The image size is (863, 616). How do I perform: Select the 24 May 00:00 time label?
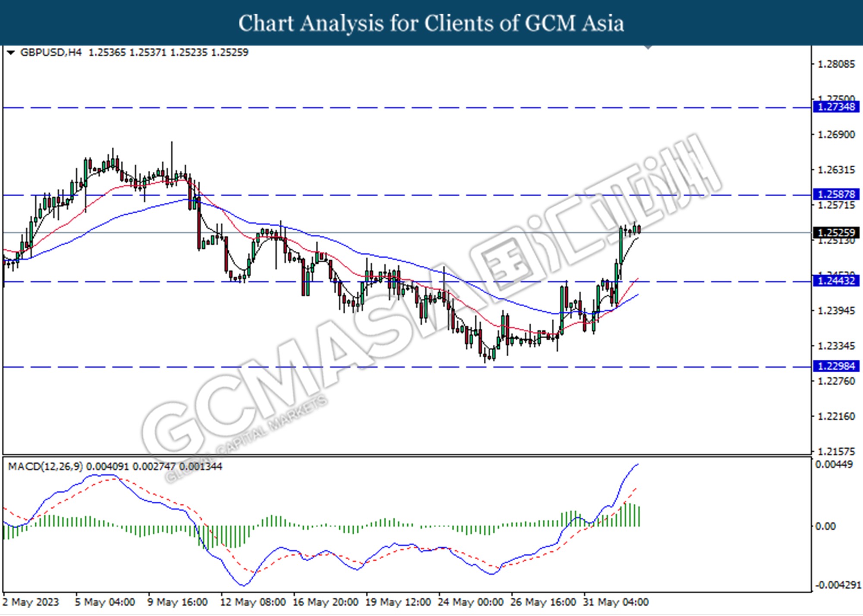470,602
